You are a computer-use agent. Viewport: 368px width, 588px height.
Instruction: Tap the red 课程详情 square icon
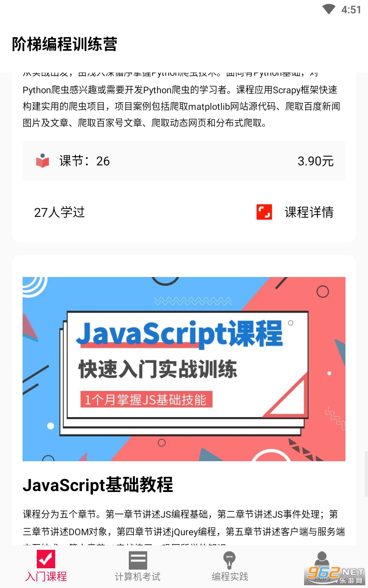point(264,212)
